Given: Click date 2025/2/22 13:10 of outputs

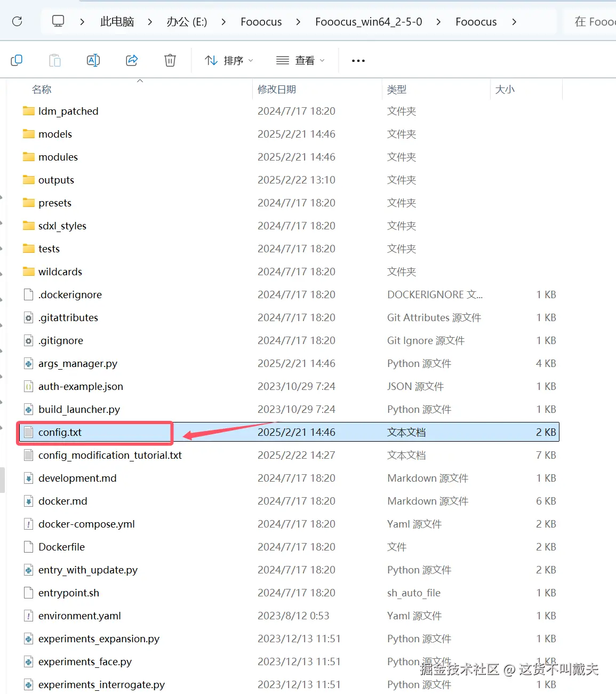Looking at the screenshot, I should pos(297,180).
